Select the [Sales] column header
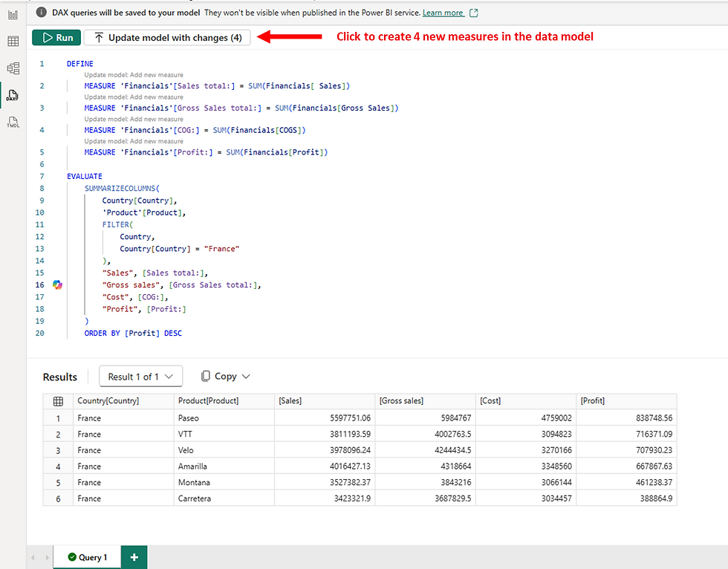Image resolution: width=728 pixels, height=569 pixels. (325, 401)
